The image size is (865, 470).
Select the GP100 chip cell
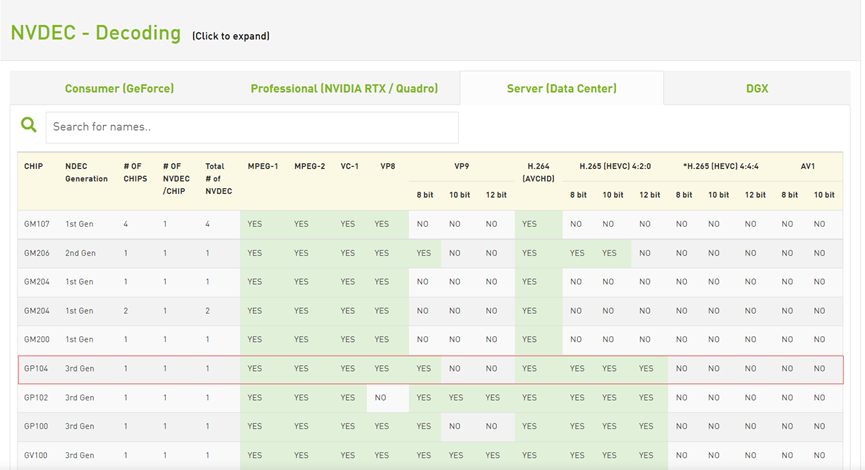click(36, 426)
